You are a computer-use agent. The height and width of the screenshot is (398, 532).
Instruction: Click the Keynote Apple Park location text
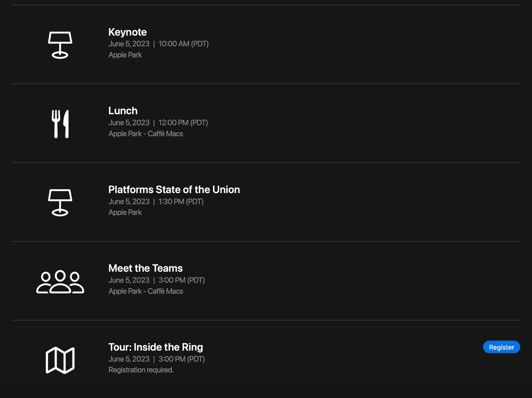[x=125, y=55]
